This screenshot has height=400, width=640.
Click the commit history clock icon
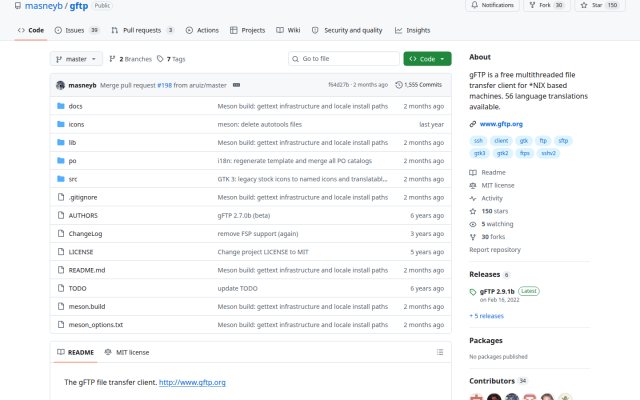coord(399,85)
